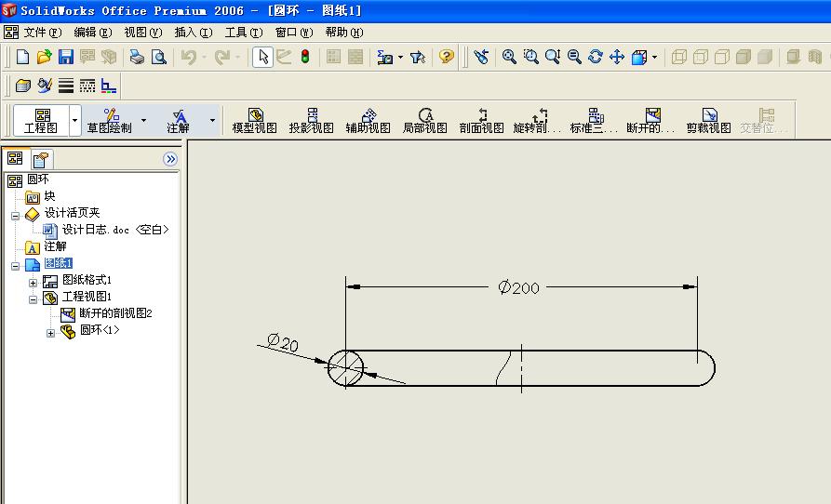
Task: Switch to the FeatureManager design tree tab
Action: [15, 158]
